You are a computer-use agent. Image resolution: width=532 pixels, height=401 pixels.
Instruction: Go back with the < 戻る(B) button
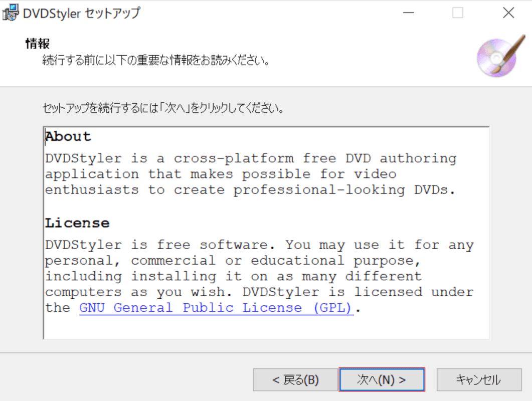click(x=295, y=379)
